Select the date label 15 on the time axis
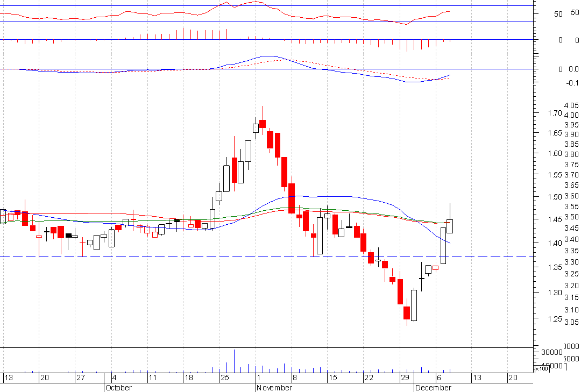The image size is (581, 392). point(333,377)
